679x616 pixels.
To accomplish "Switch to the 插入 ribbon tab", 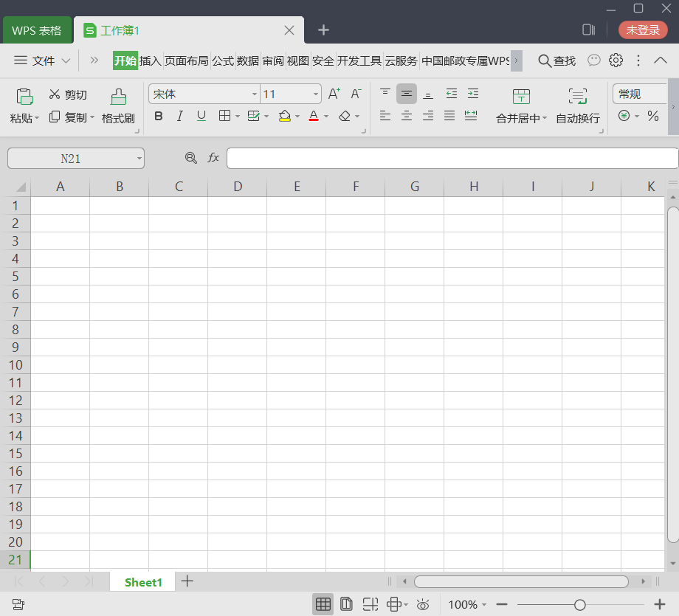I will (x=151, y=60).
